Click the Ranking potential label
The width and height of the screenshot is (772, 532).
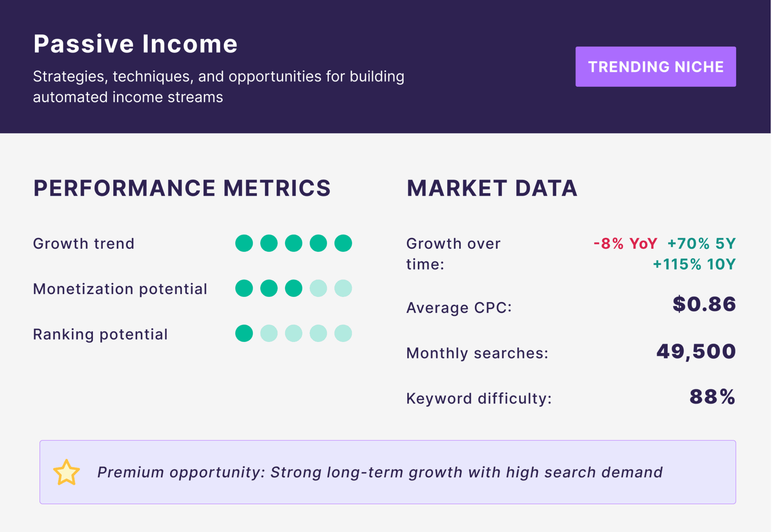pos(100,334)
